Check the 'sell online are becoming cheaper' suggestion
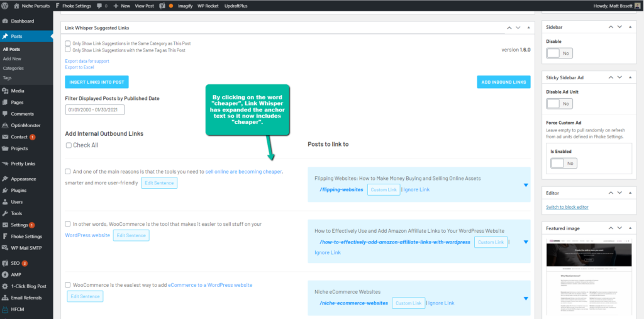Viewport: 644px width, 319px height. coord(68,171)
